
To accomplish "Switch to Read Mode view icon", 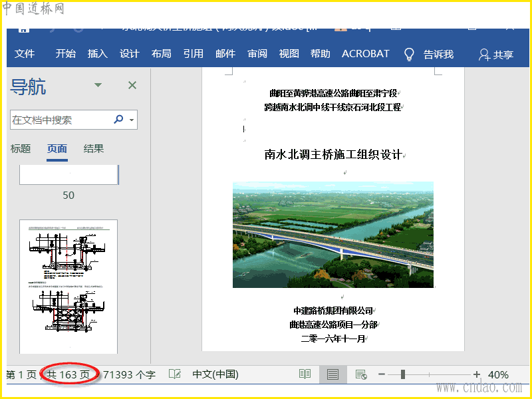I will click(x=305, y=374).
